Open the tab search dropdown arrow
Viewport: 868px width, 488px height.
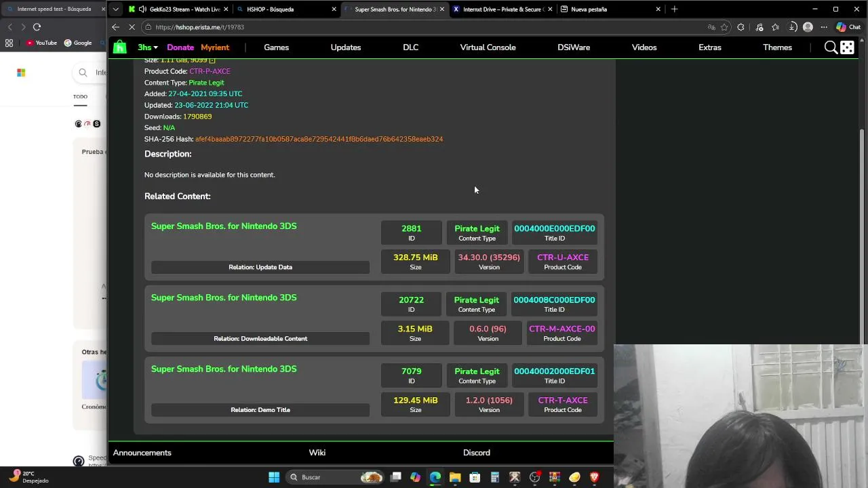115,9
